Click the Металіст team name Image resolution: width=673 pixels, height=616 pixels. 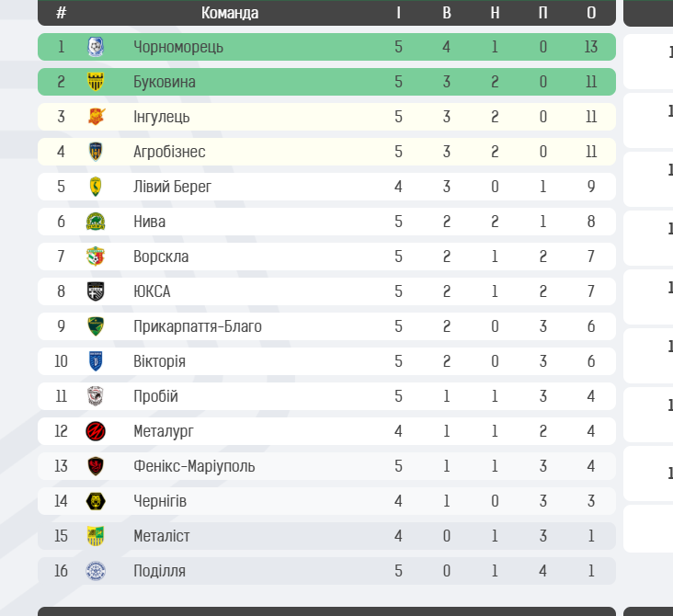(162, 536)
